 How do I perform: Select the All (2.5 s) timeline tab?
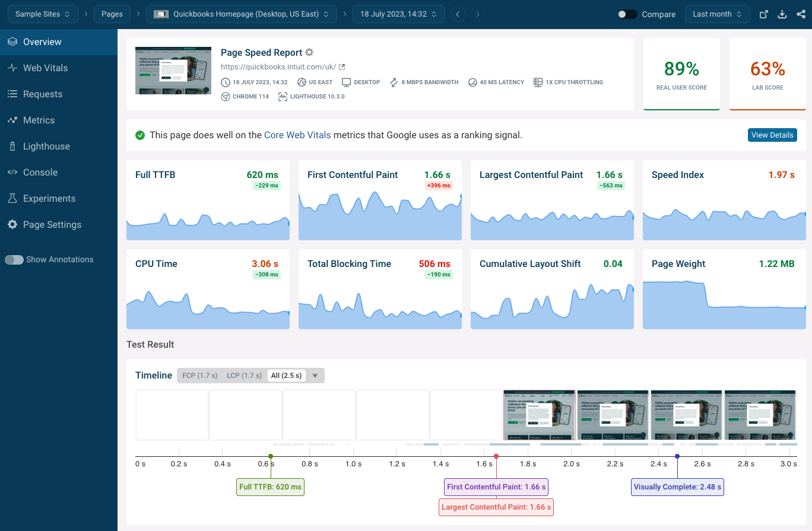tap(287, 376)
